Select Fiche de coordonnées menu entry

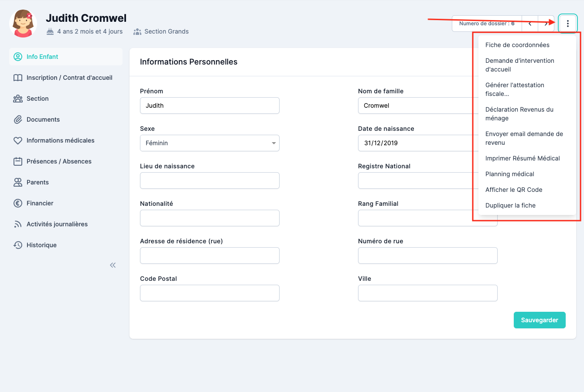coord(517,45)
